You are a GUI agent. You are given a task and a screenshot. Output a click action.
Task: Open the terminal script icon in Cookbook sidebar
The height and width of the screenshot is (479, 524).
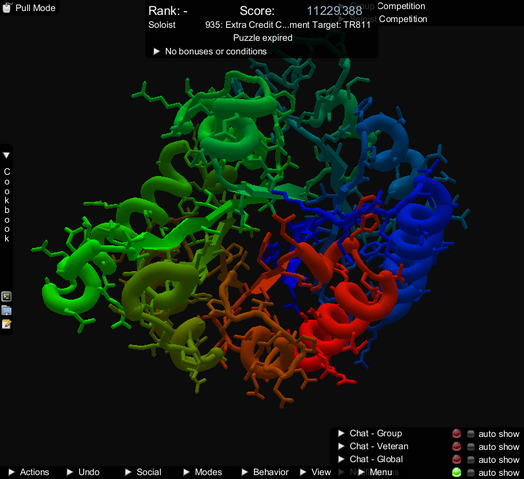6,296
